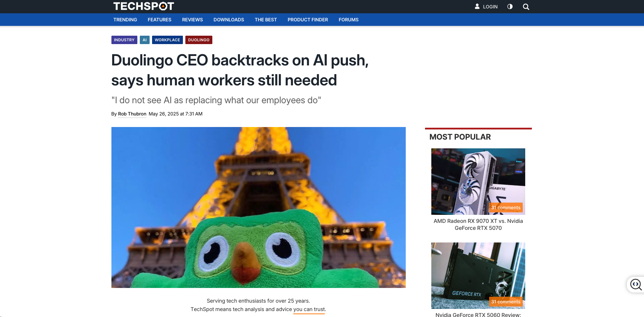Open the Trending menu
644x317 pixels.
click(125, 20)
